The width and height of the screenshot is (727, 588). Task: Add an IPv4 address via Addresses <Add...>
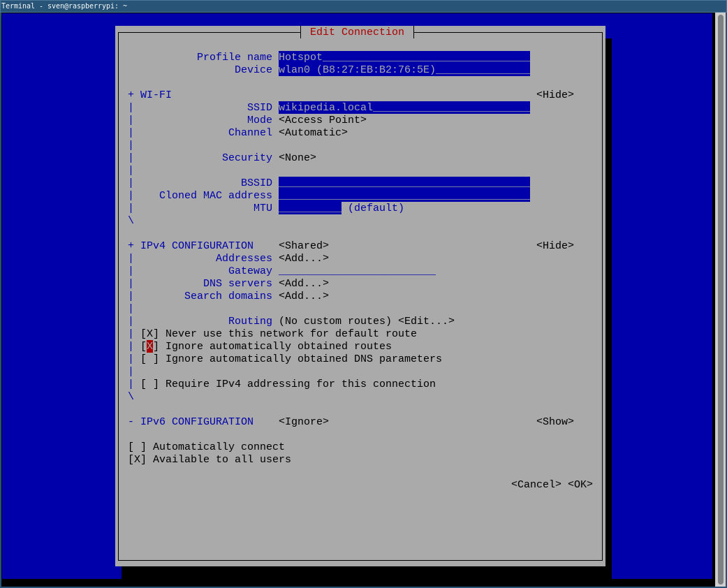[x=303, y=258]
